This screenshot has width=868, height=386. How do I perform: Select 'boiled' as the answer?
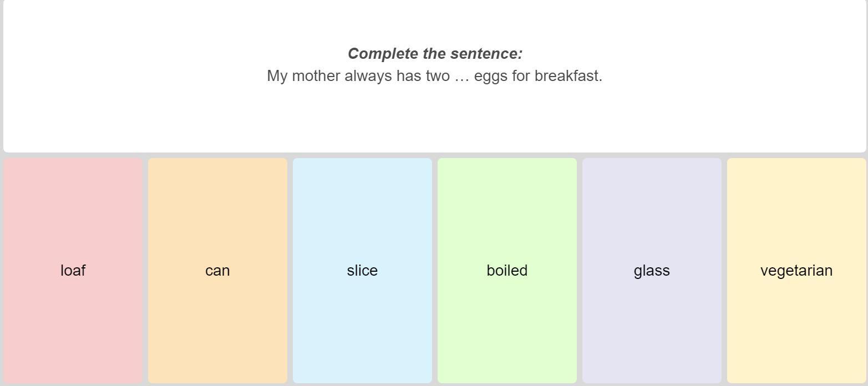pyautogui.click(x=507, y=271)
